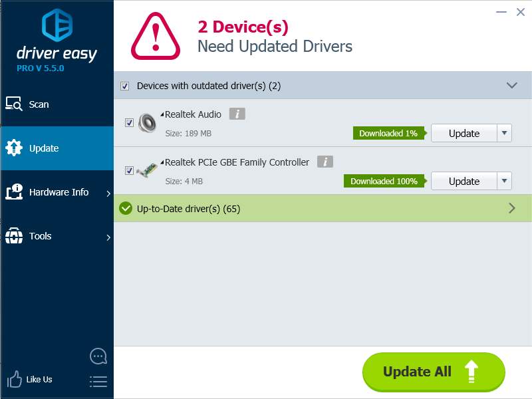Open Update dropdown arrow for Realtek PCIe
Image resolution: width=532 pixels, height=399 pixels.
pyautogui.click(x=504, y=181)
